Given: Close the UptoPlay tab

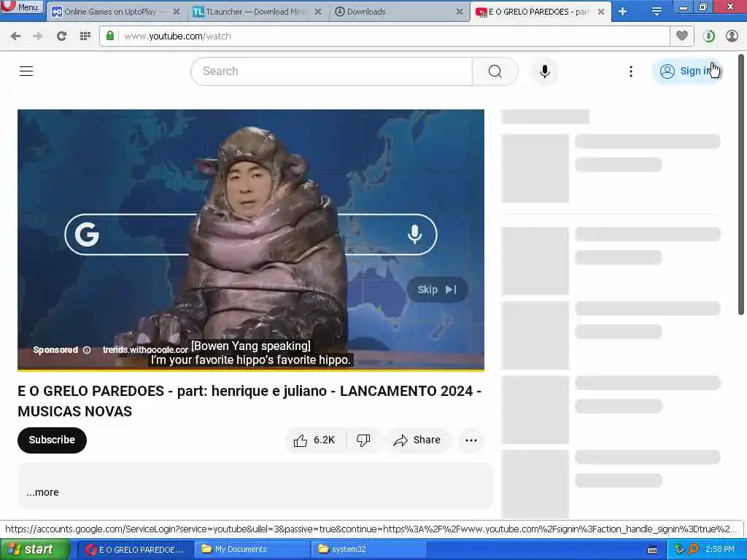Looking at the screenshot, I should click(x=177, y=12).
